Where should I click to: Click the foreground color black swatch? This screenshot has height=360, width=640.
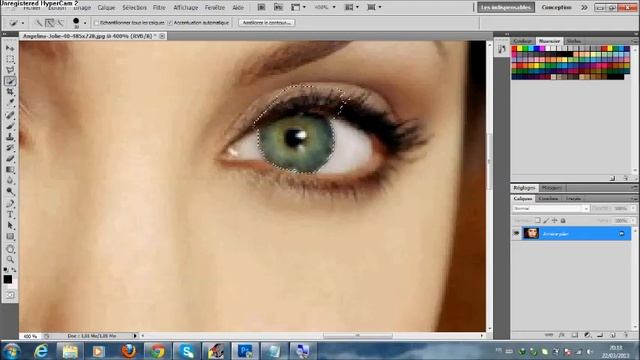[x=8, y=279]
